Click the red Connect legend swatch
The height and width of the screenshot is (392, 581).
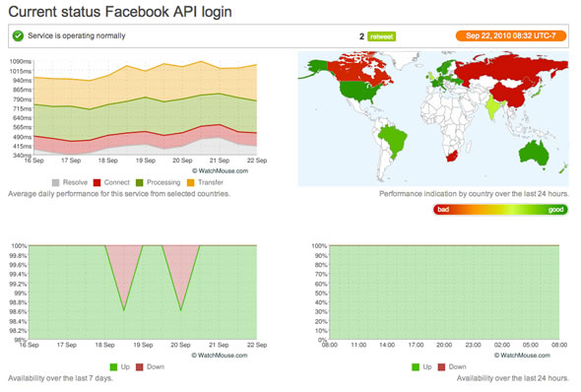(x=97, y=182)
